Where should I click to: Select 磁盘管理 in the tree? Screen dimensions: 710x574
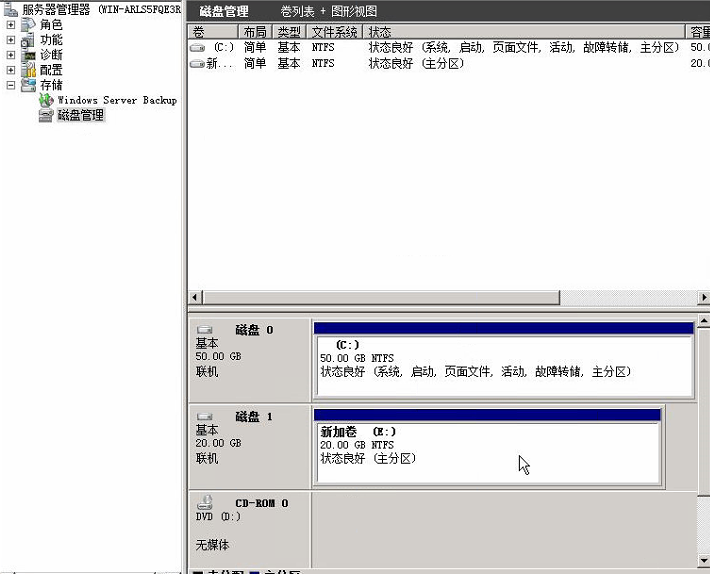pyautogui.click(x=80, y=115)
